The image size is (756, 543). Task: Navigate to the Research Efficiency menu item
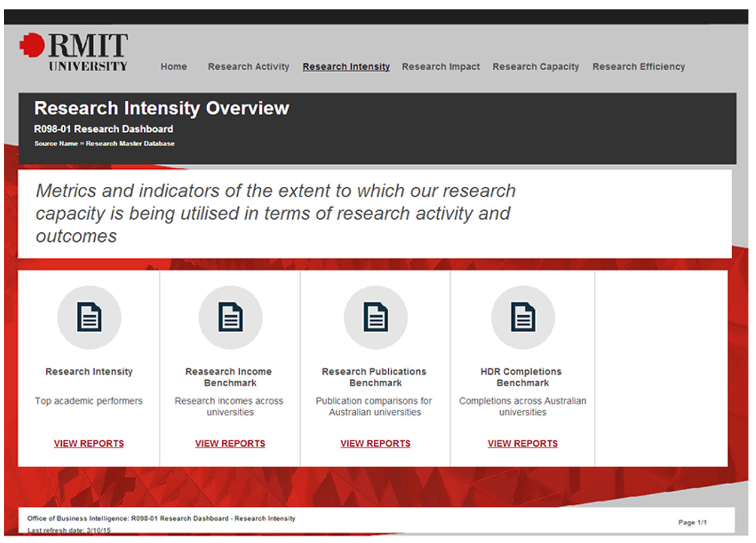tap(638, 67)
